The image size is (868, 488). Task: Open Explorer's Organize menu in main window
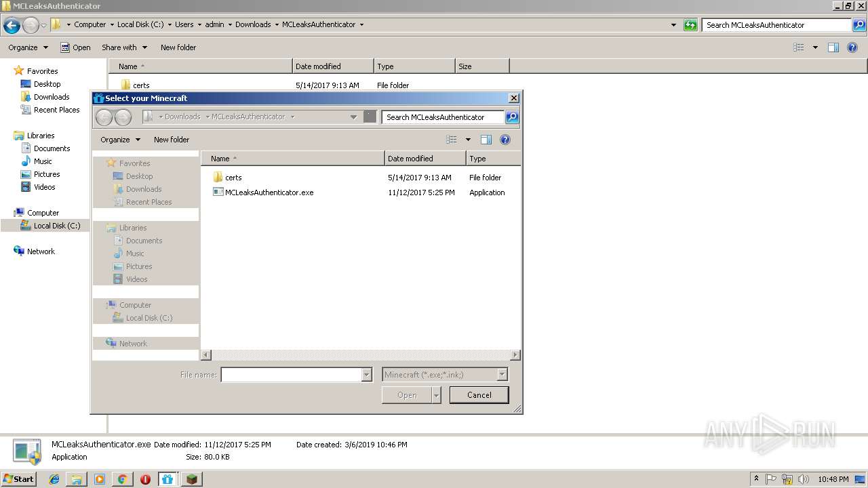(x=28, y=47)
